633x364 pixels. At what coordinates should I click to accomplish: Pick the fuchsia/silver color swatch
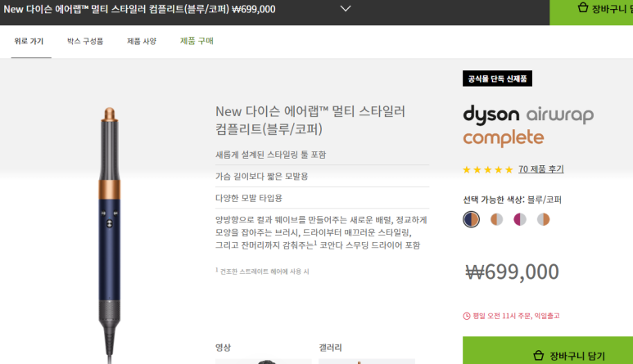[x=520, y=219]
